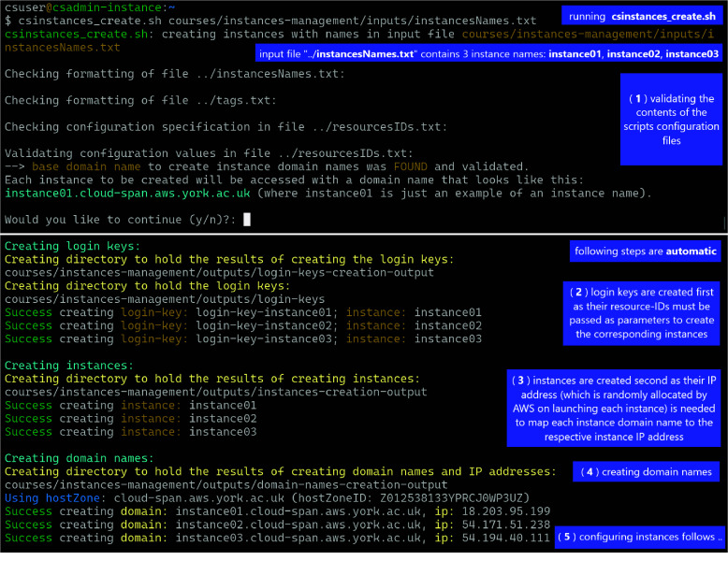Image resolution: width=728 pixels, height=575 pixels.
Task: Select the login-key-instance02 success line
Action: (x=243, y=325)
